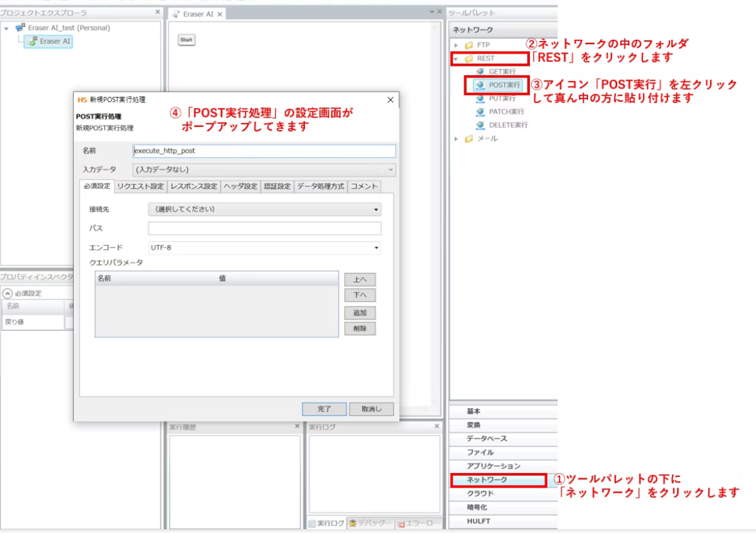Close the 実行ログ panel

(x=437, y=426)
